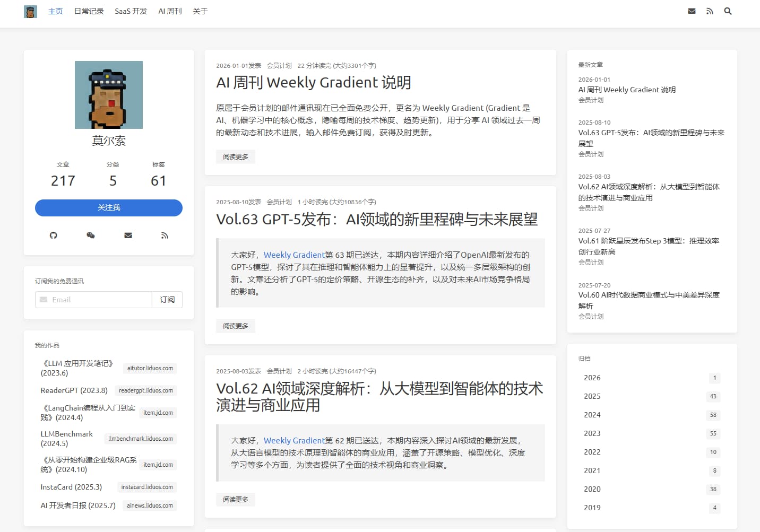Viewport: 760px width, 532px height.
Task: Open the RSS feed from the top bar
Action: 710,11
